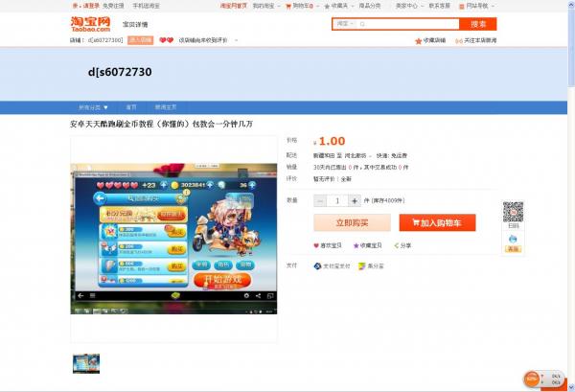Expand the 所有分类 category menu

pos(93,107)
